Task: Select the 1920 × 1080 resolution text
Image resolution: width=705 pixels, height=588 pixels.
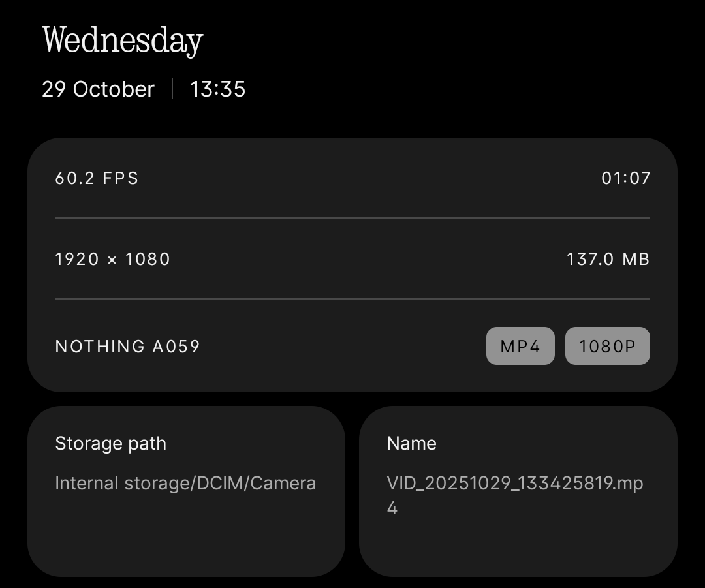Action: click(112, 259)
